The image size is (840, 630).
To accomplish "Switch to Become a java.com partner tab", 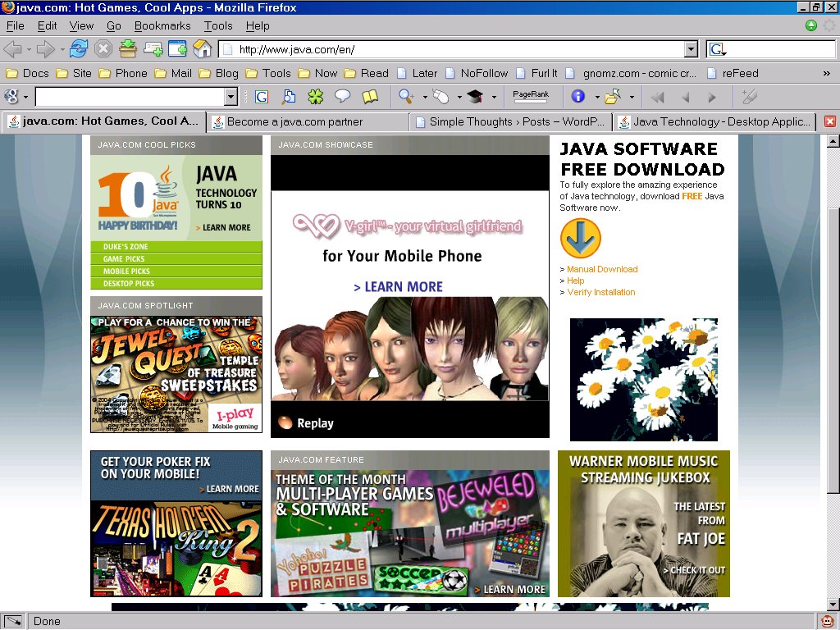I will [x=308, y=121].
